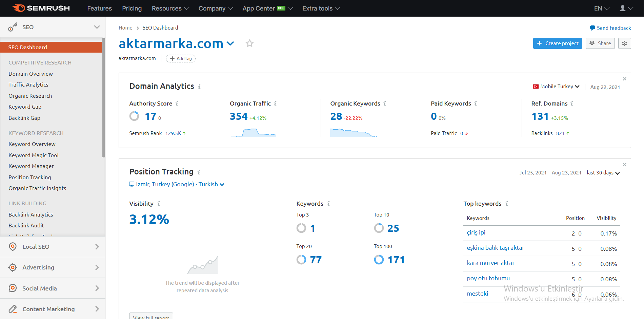Open the Extra tools menu
Viewport: 644px width, 319px height.
coord(321,8)
